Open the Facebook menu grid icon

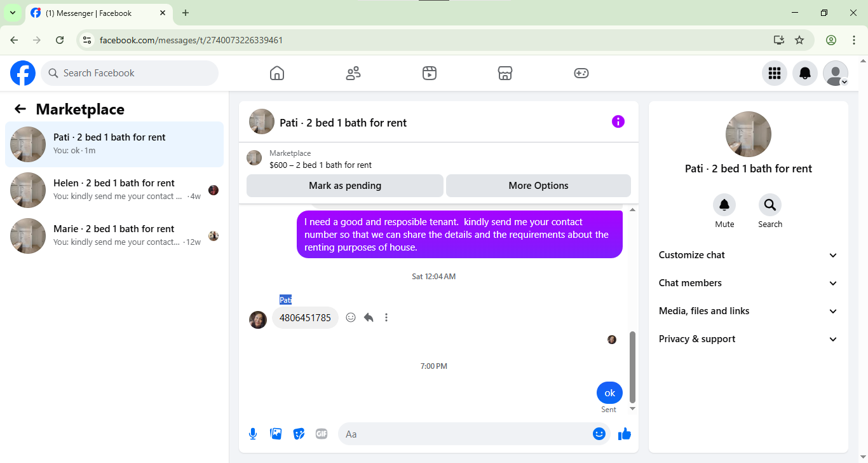coord(775,73)
